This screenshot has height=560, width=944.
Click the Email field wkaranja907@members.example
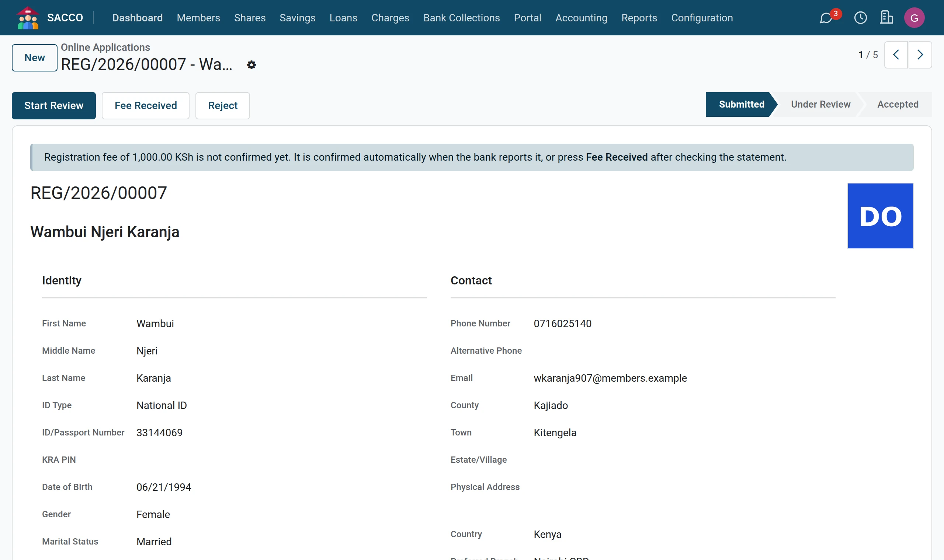[610, 378]
